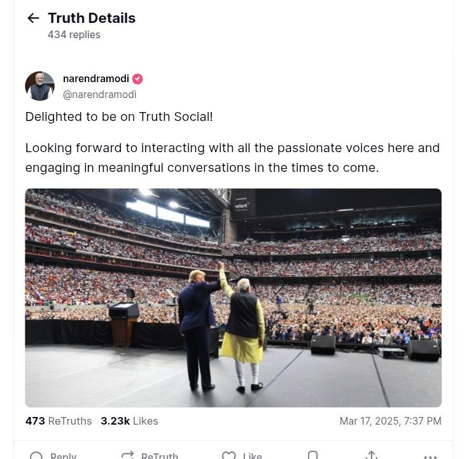Bookmark this truth
This screenshot has width=476, height=459.
(x=312, y=455)
